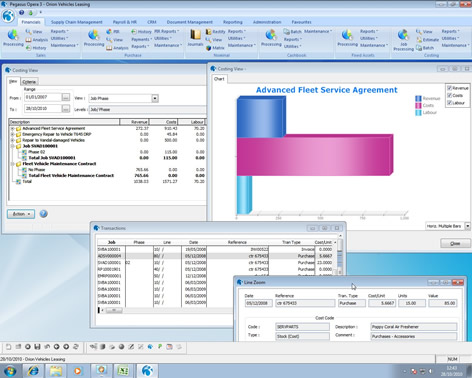Open Purchase Payments dropdown menu
Image resolution: width=472 pixels, height=378 pixels.
[141, 39]
